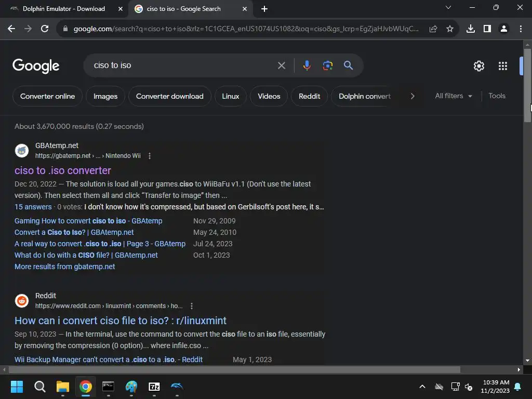Screen dimensions: 532x399
Task: Share this page icon in address bar
Action: tap(433, 29)
